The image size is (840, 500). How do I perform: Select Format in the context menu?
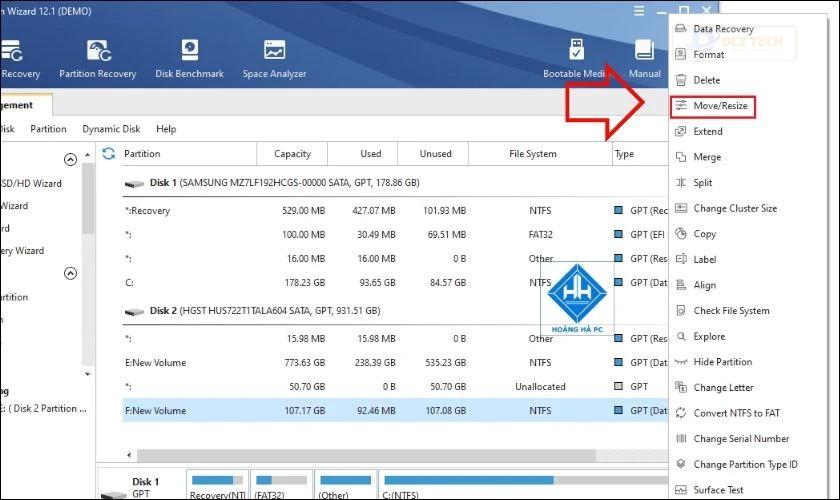(x=708, y=55)
